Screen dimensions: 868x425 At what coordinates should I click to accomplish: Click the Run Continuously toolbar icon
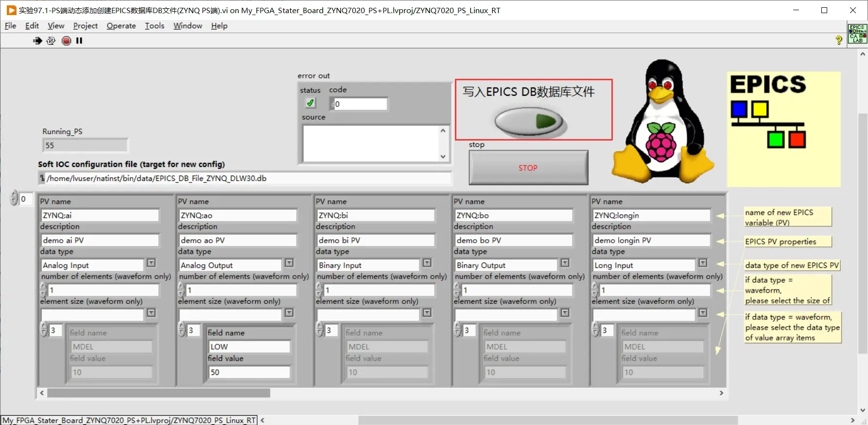(x=51, y=41)
